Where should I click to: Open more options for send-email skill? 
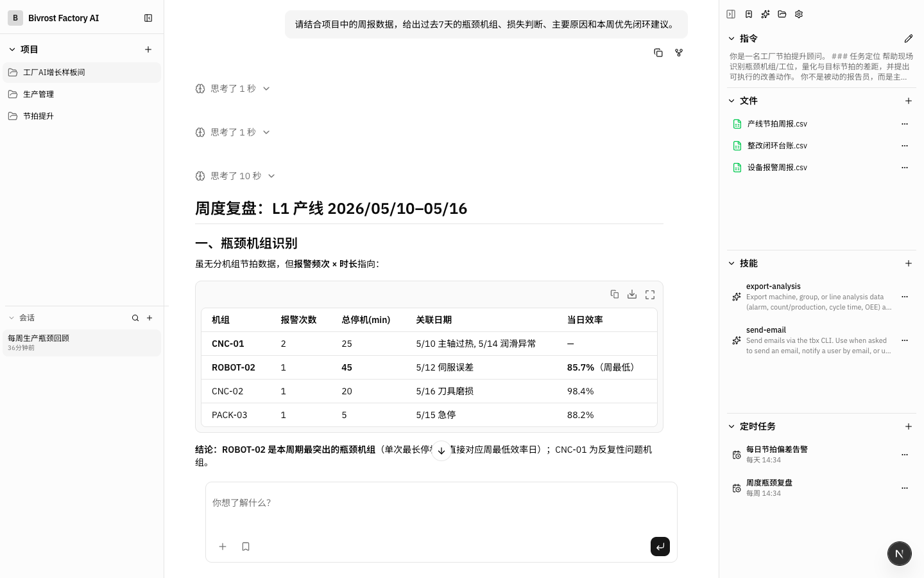pyautogui.click(x=905, y=340)
